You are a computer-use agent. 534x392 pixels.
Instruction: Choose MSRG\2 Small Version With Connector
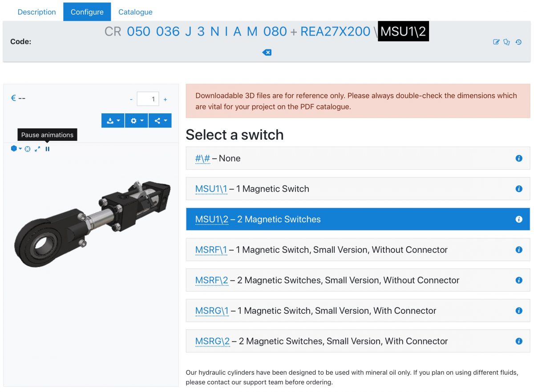358,341
